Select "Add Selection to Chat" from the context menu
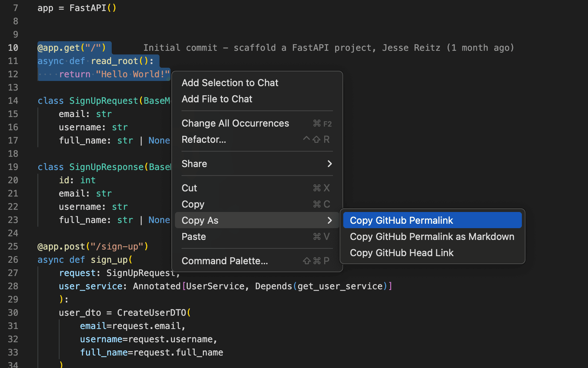This screenshot has height=368, width=588. pos(230,83)
